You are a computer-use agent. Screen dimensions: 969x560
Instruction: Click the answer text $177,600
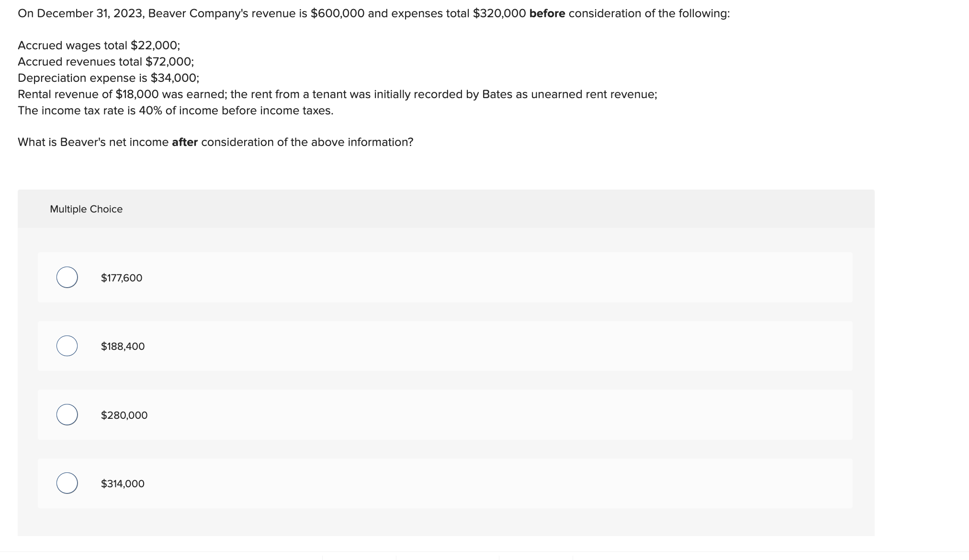point(121,277)
